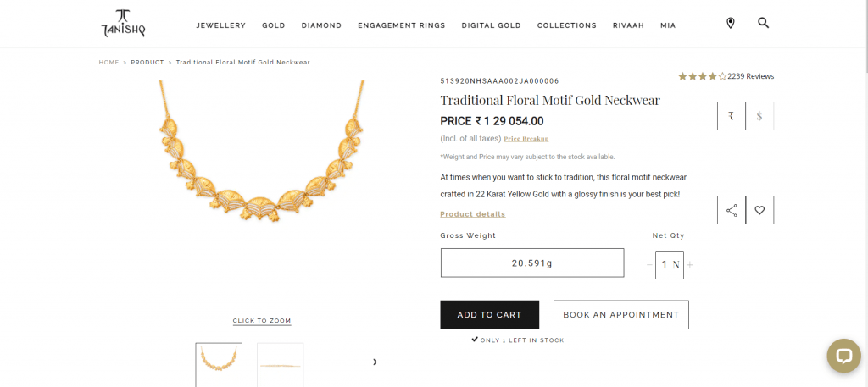
Task: Open the store locator pin icon
Action: coord(730,23)
